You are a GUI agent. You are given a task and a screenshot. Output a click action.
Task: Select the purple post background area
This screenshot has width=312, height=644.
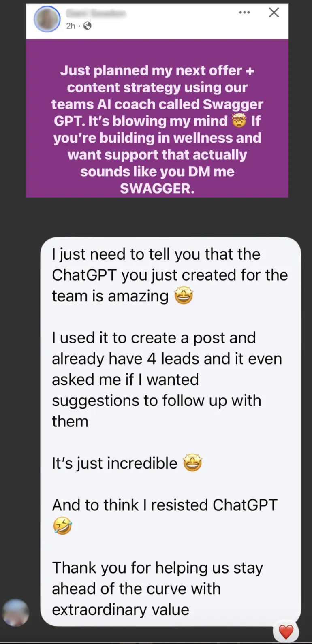(x=157, y=118)
